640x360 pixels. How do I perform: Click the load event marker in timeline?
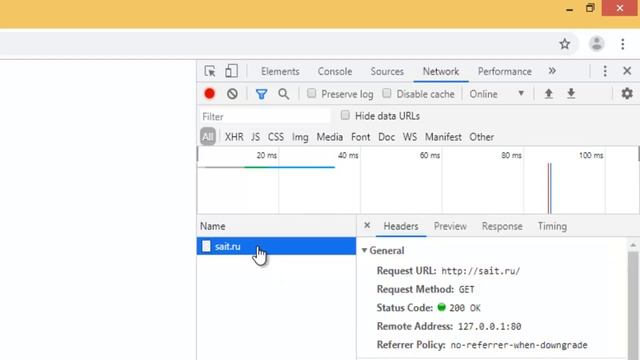[549, 188]
